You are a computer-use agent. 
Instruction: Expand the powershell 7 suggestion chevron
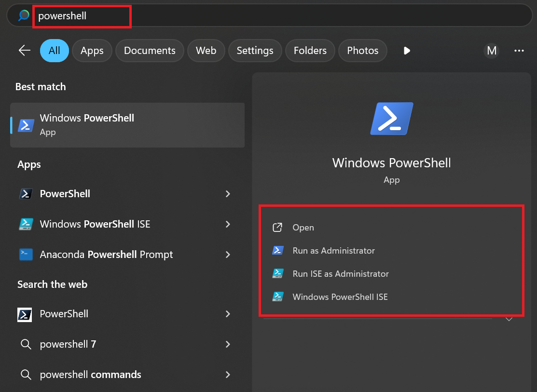point(228,344)
